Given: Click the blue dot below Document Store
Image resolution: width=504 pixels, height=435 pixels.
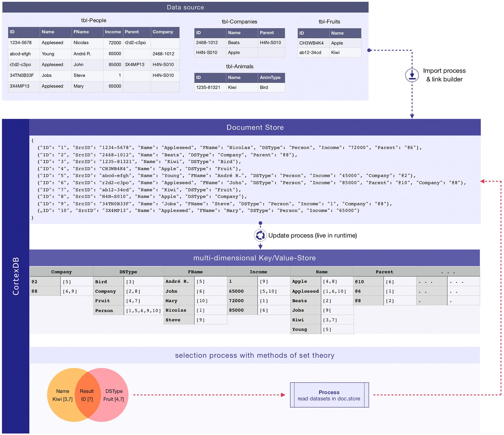Looking at the screenshot, I should click(260, 223).
